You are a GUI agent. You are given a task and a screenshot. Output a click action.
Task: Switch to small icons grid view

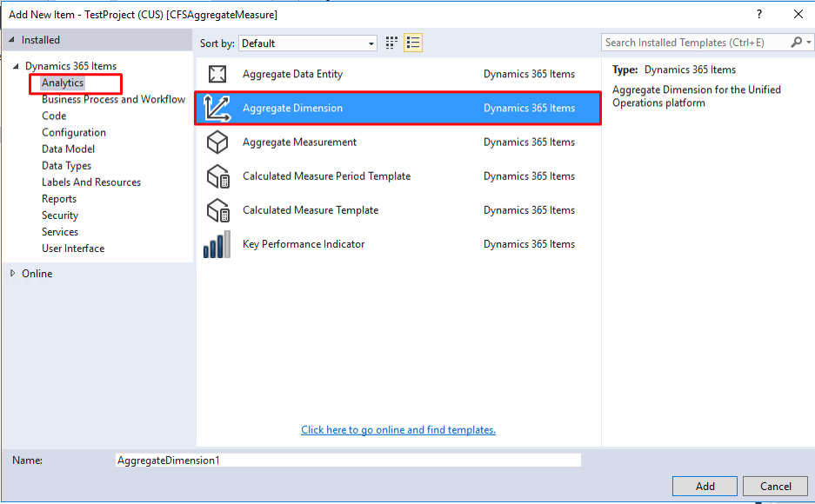coord(391,43)
